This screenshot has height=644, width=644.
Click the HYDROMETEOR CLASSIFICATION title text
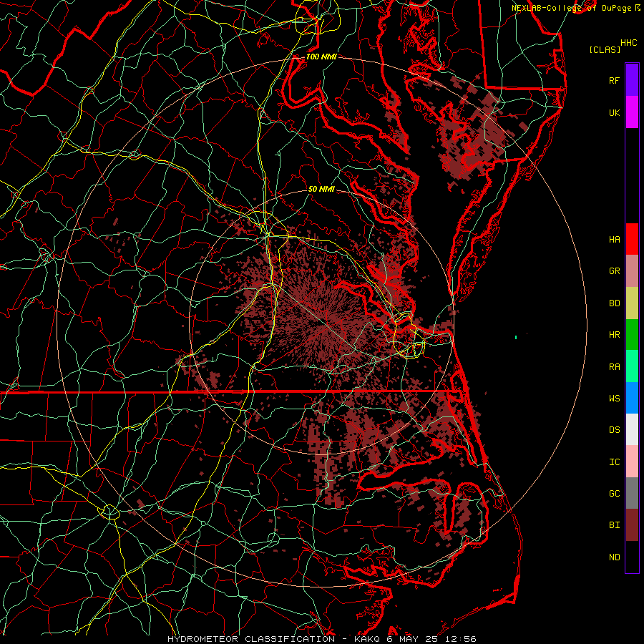click(251, 639)
